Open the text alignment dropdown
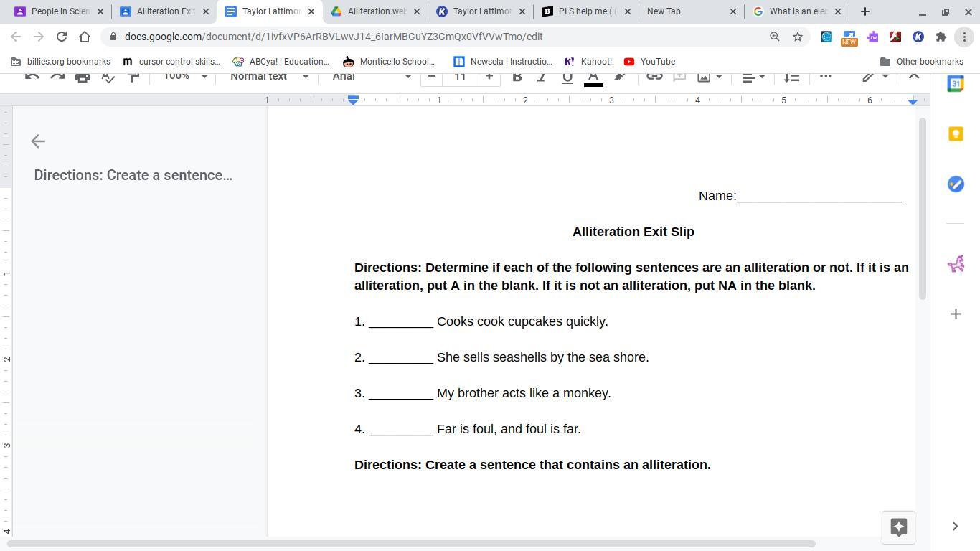Viewport: 980px width, 551px height. 753,76
